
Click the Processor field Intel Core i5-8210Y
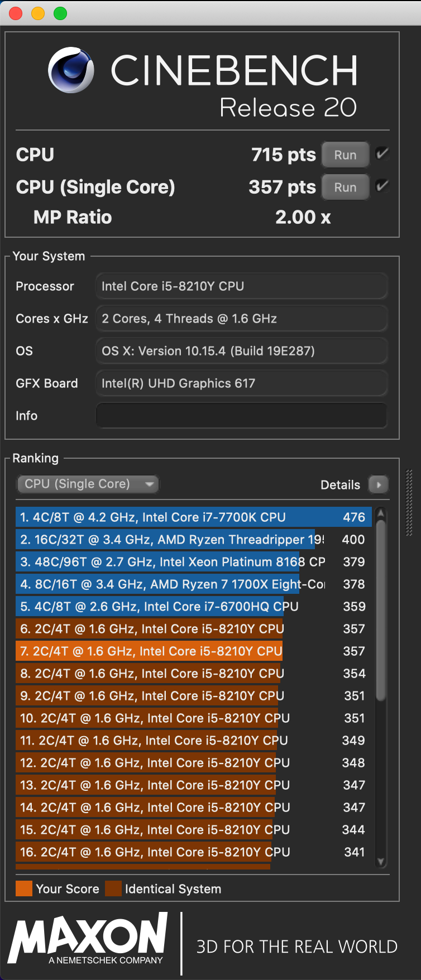click(x=241, y=286)
